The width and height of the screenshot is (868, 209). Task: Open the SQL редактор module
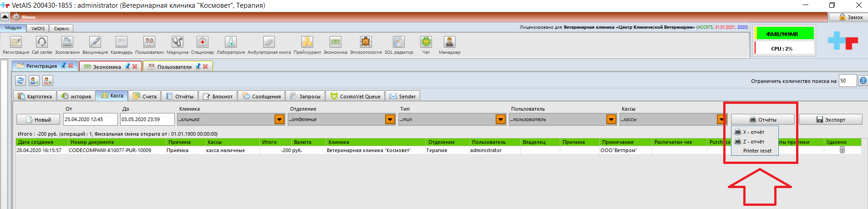tap(399, 43)
